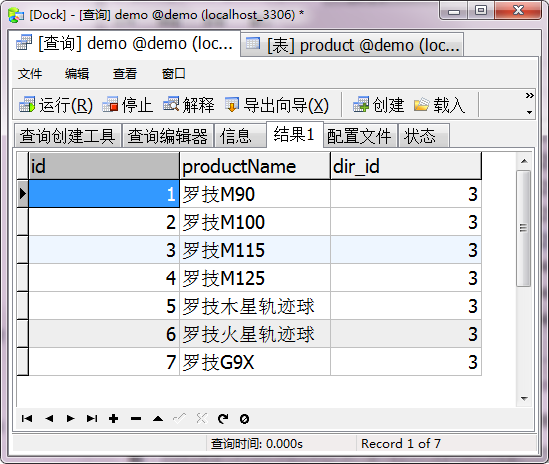The image size is (549, 464).
Task: Click row selector for 罗技火星轨迹球 row
Action: coord(23,334)
